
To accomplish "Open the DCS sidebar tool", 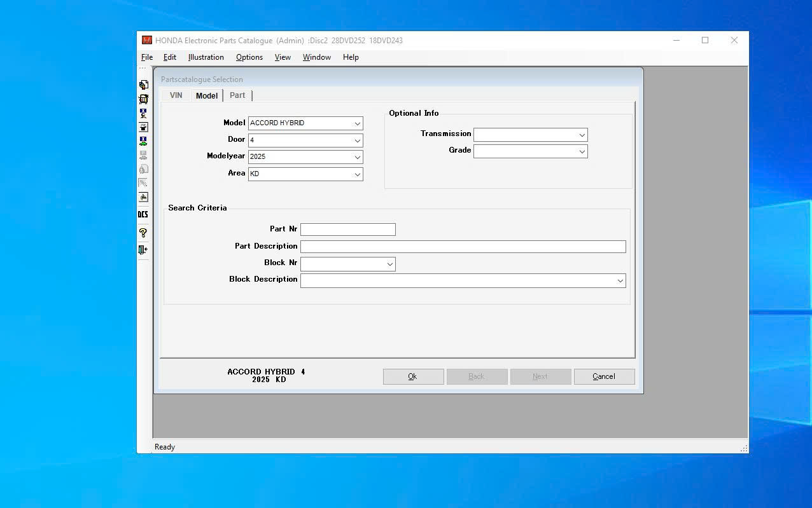I will click(143, 214).
